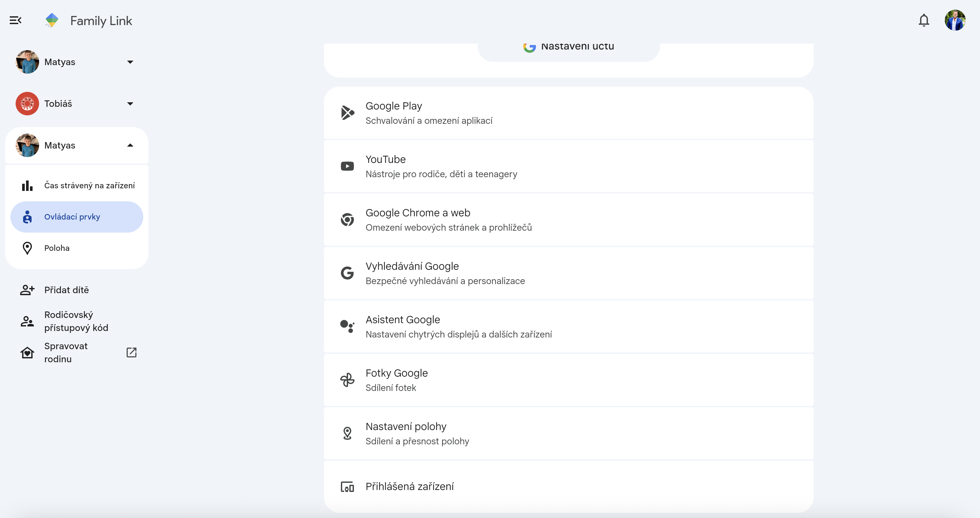Click the Google Play icon

347,113
